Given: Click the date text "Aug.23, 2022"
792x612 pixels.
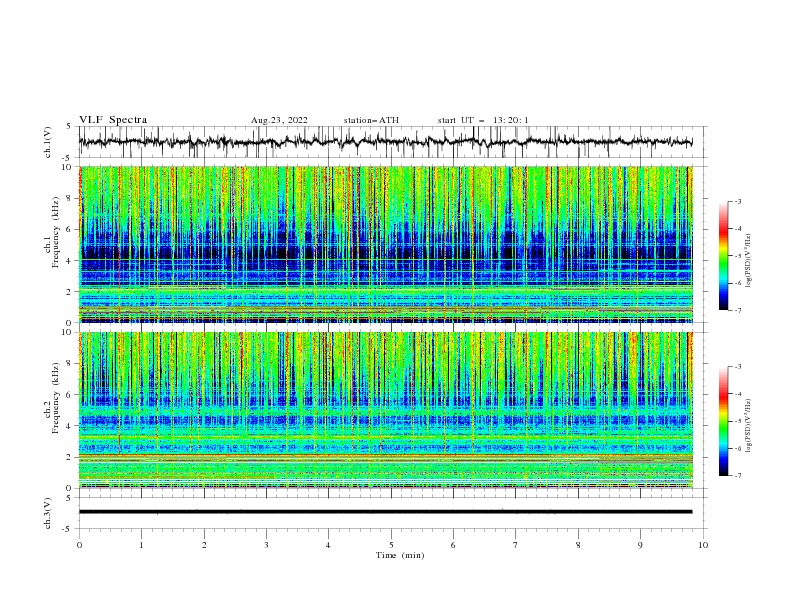Looking at the screenshot, I should [x=279, y=120].
